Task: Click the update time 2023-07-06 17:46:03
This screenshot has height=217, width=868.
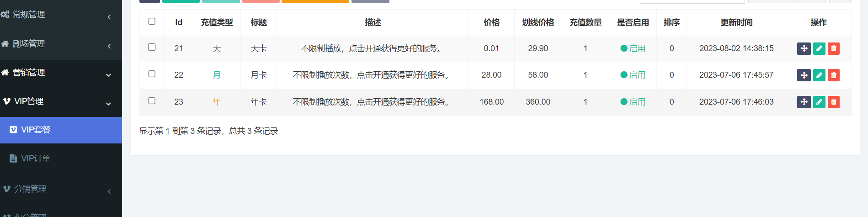Action: tap(736, 102)
